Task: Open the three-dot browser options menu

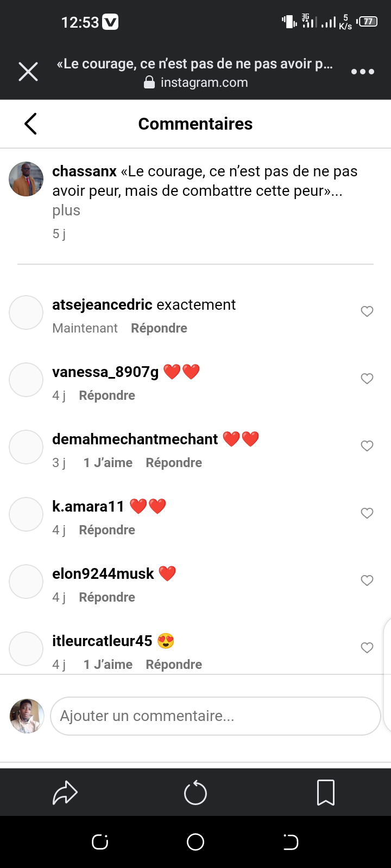Action: [362, 72]
